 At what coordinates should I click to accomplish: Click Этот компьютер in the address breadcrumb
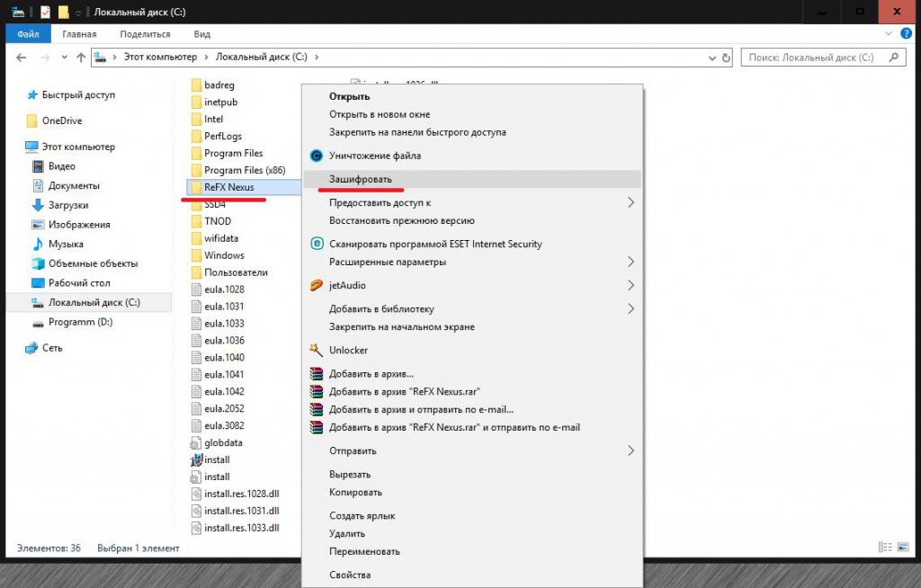160,57
